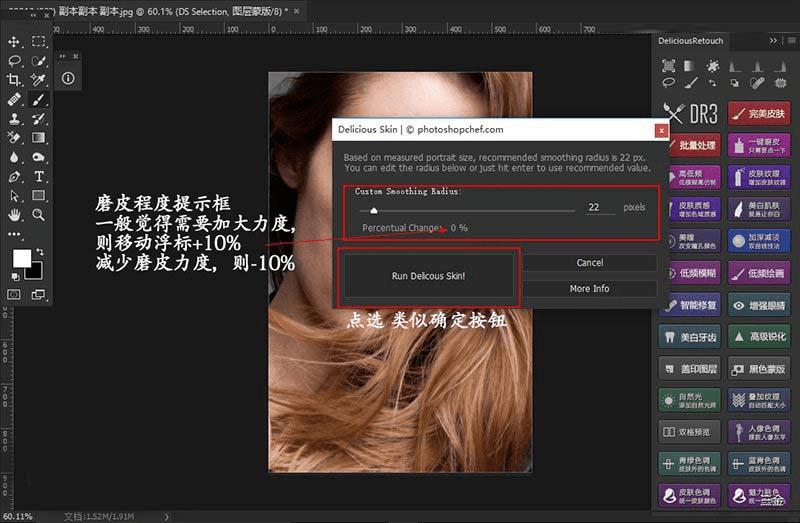Click the Run Delicous Skin! button
Viewport: 800px width, 523px height.
coord(428,276)
